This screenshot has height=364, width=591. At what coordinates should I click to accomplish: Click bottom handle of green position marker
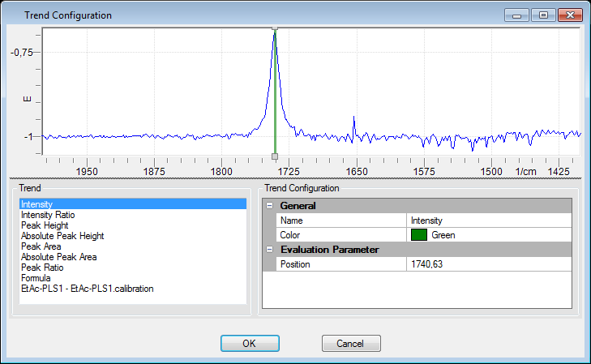tap(275, 156)
